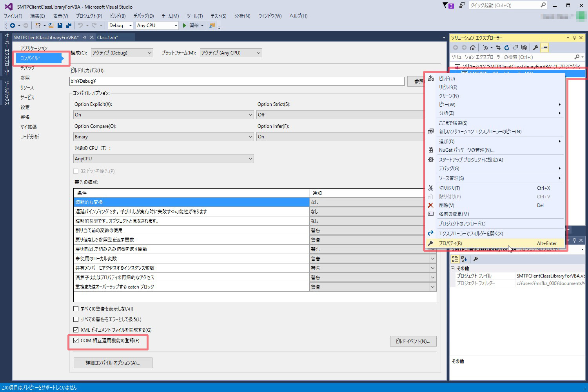Image resolution: width=588 pixels, height=392 pixels.
Task: Select リビルド(E) in context menu
Action: click(x=495, y=87)
